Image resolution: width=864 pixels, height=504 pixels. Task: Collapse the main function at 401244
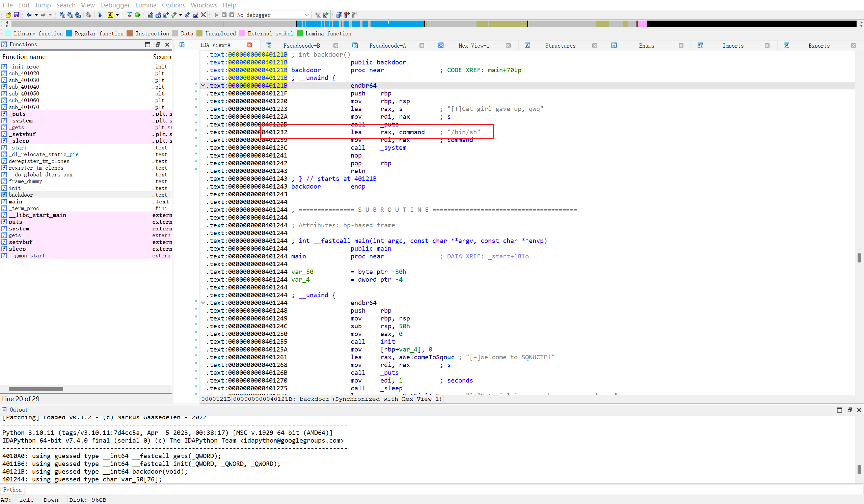(203, 303)
